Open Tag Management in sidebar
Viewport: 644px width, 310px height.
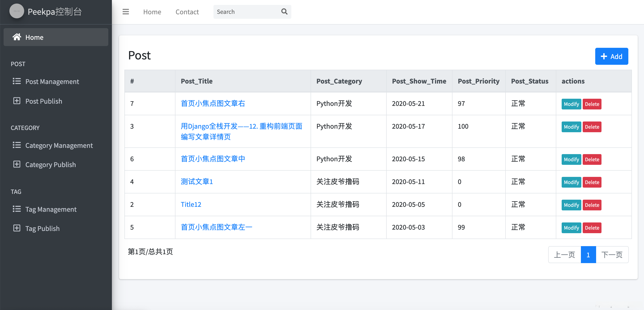(51, 209)
